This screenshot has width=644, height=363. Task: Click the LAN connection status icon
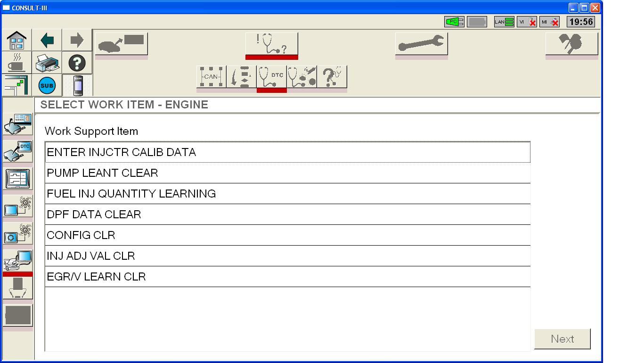coord(504,22)
